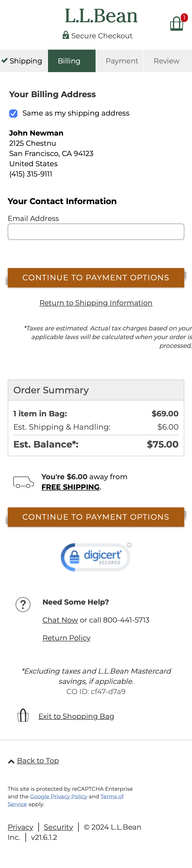This screenshot has width=192, height=868.
Task: Open Return to Shipping Information
Action: pos(96,303)
